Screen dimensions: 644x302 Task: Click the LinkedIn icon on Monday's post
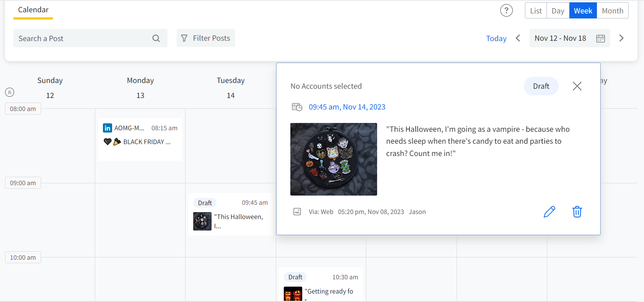[108, 128]
